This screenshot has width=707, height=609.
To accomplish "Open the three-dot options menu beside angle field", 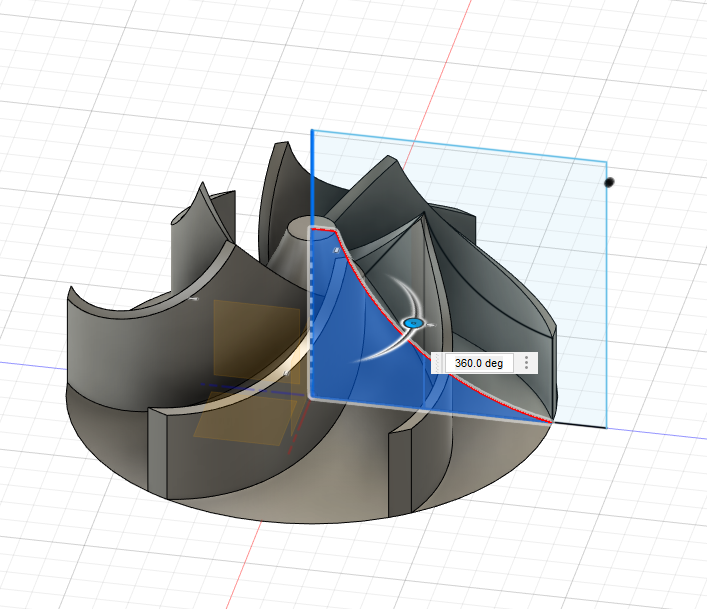I will pyautogui.click(x=526, y=363).
